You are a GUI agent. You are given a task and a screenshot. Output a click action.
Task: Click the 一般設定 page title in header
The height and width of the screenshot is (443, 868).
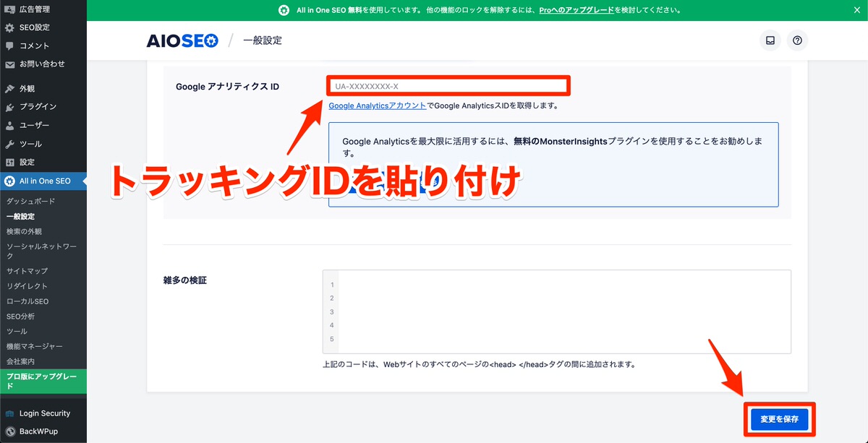(x=263, y=40)
